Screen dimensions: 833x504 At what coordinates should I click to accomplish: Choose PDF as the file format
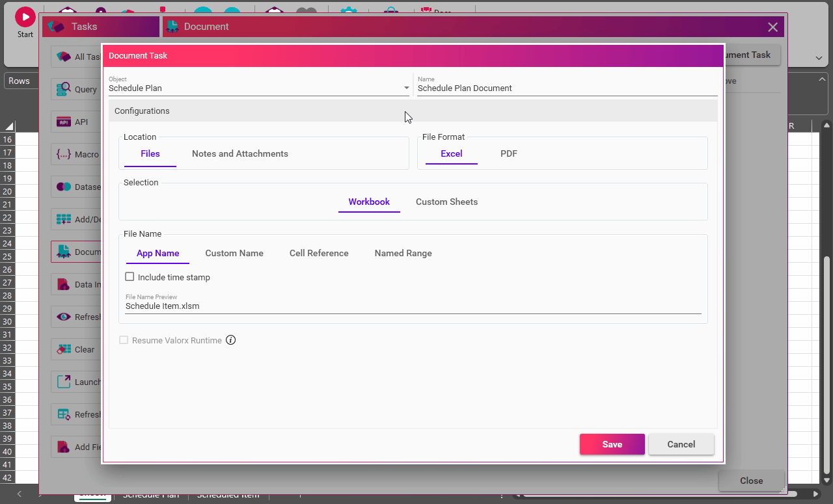[x=508, y=154]
